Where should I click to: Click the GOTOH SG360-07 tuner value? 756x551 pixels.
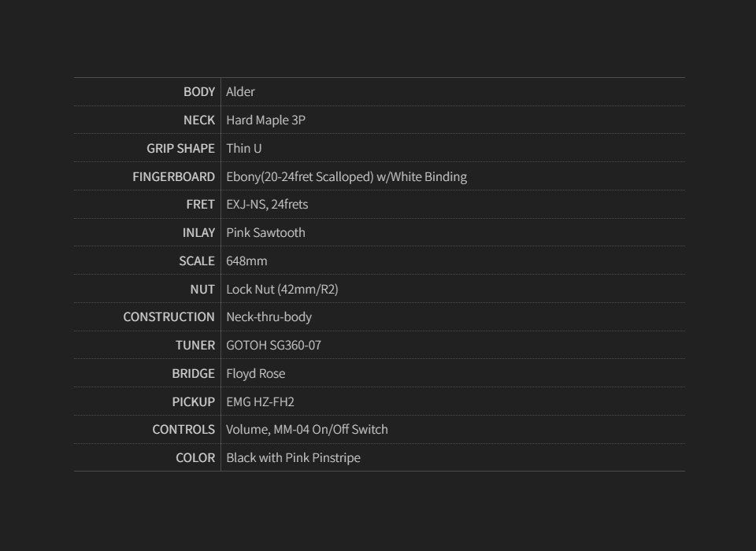[273, 346]
